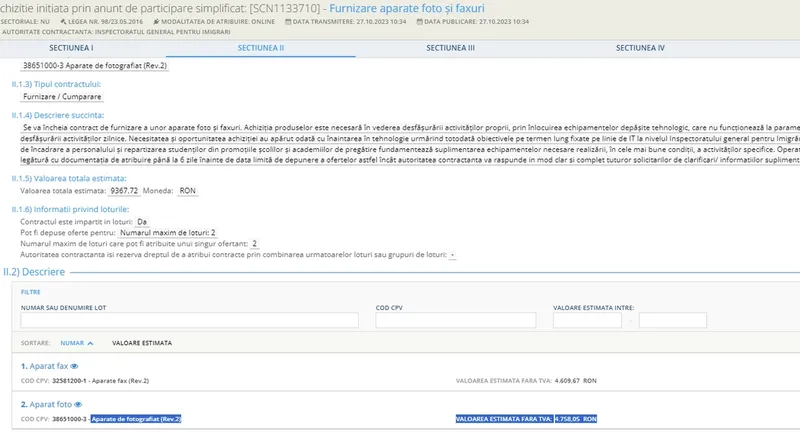Click the highlighted 4.758,05 RON value
The height and width of the screenshot is (437, 800).
576,419
